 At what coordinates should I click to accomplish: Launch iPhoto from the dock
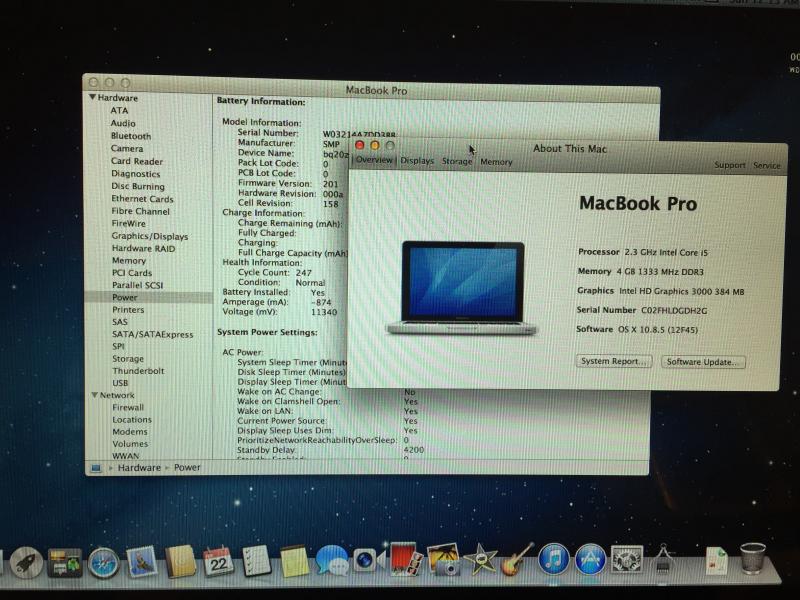point(443,559)
